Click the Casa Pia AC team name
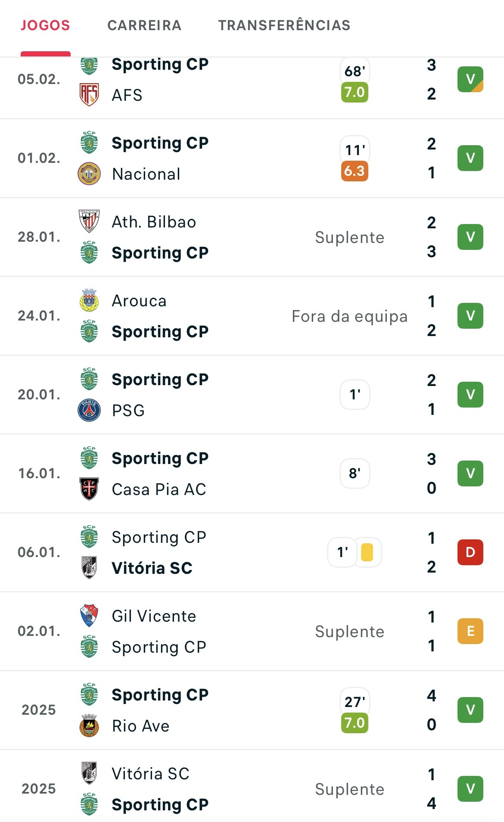The height and width of the screenshot is (822, 504). click(159, 489)
